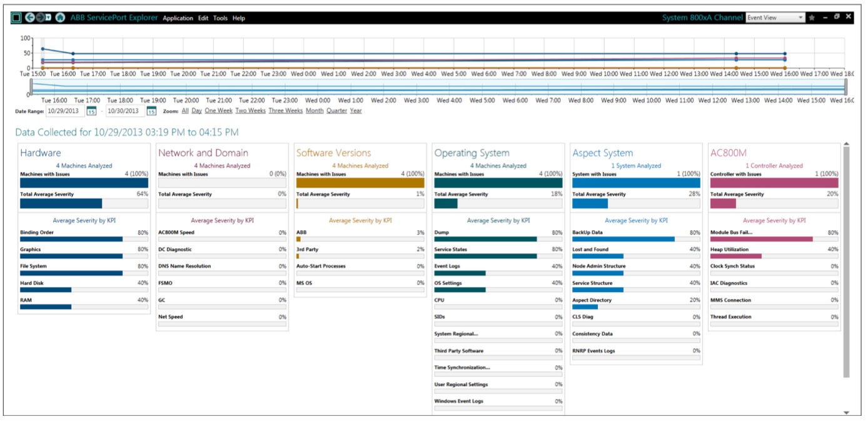Open the Edit menu

pos(203,18)
